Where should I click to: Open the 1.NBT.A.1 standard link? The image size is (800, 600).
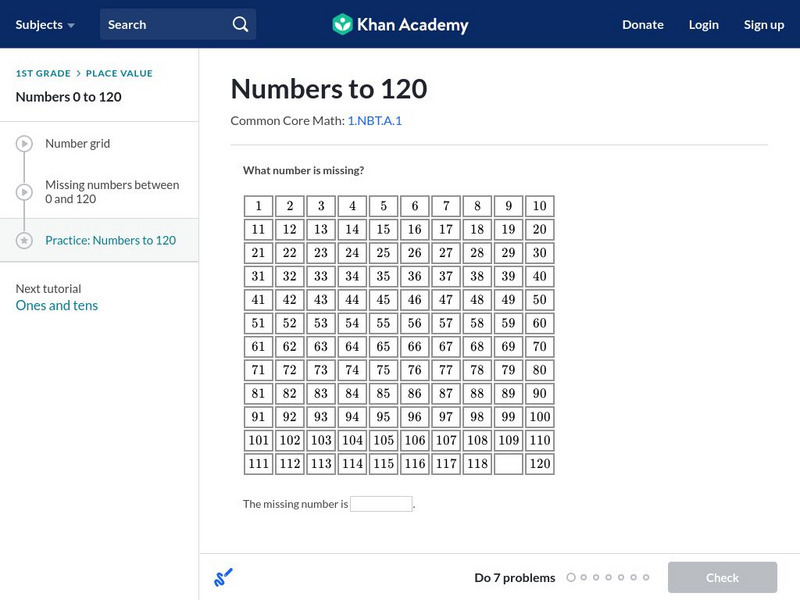[372, 119]
